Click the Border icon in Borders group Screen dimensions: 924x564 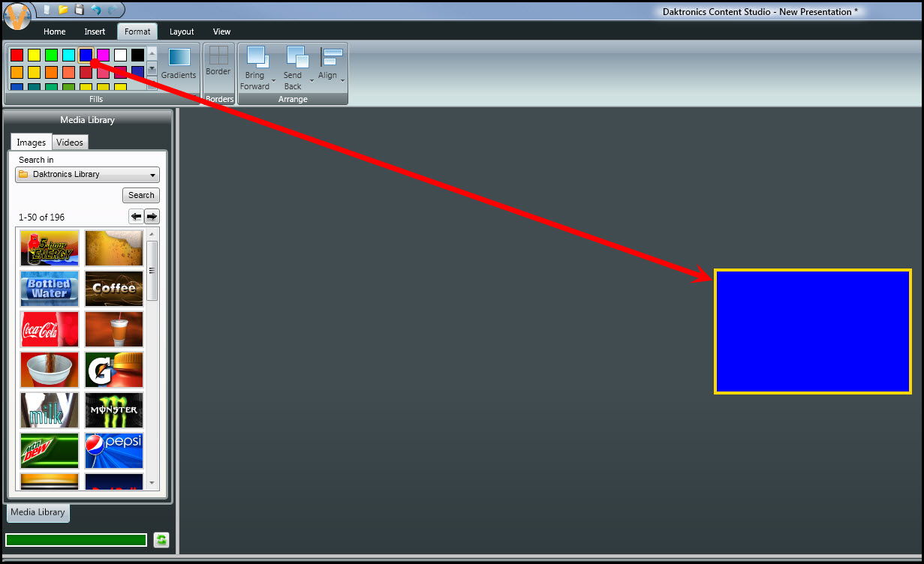pyautogui.click(x=218, y=61)
